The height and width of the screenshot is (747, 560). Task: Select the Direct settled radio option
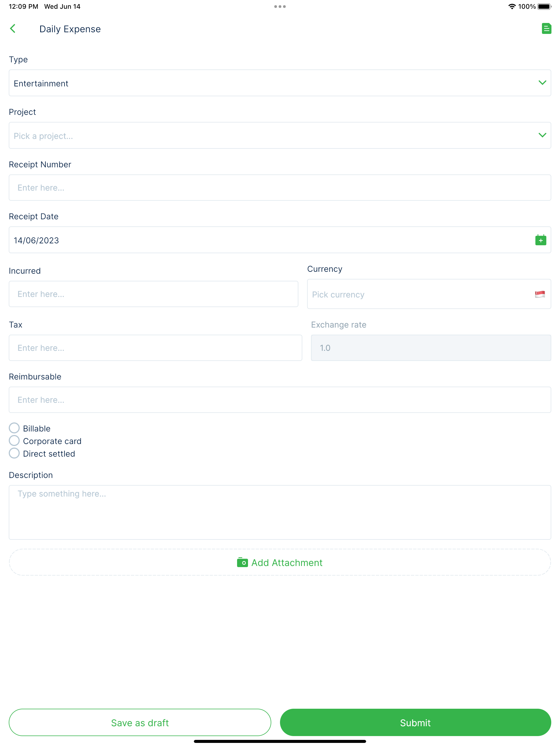tap(14, 453)
